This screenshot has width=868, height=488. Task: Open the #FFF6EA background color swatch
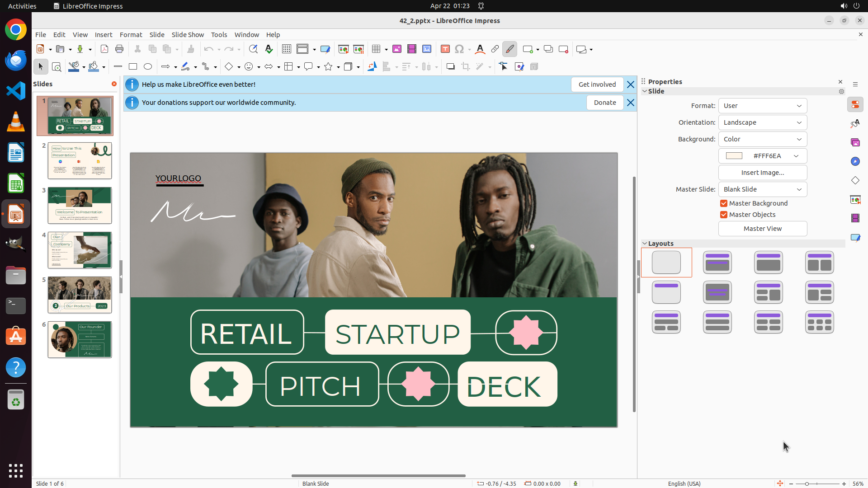click(762, 156)
